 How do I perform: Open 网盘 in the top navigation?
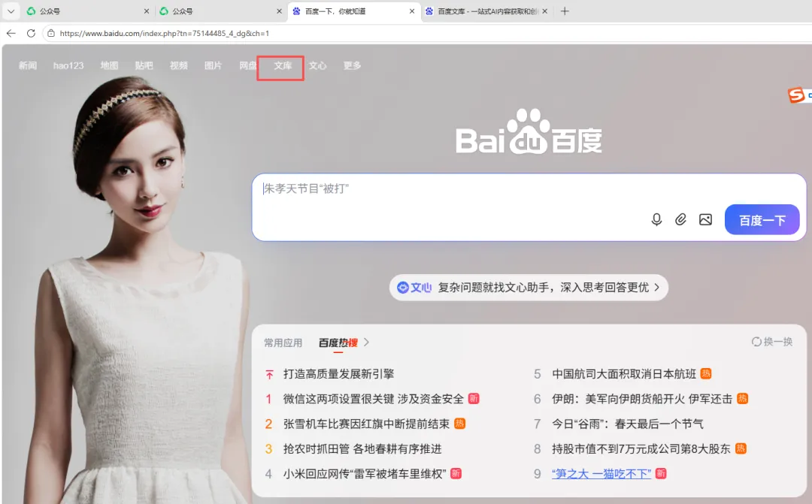(x=247, y=65)
